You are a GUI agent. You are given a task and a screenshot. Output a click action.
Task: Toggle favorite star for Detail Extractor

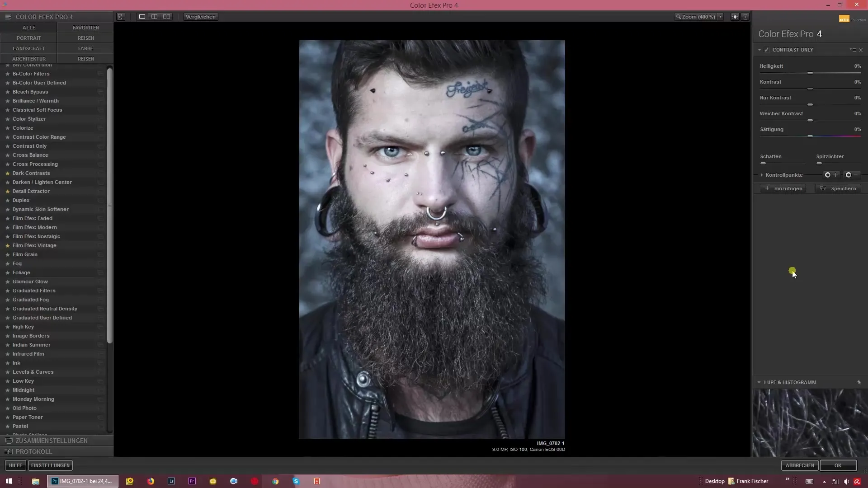(x=8, y=192)
